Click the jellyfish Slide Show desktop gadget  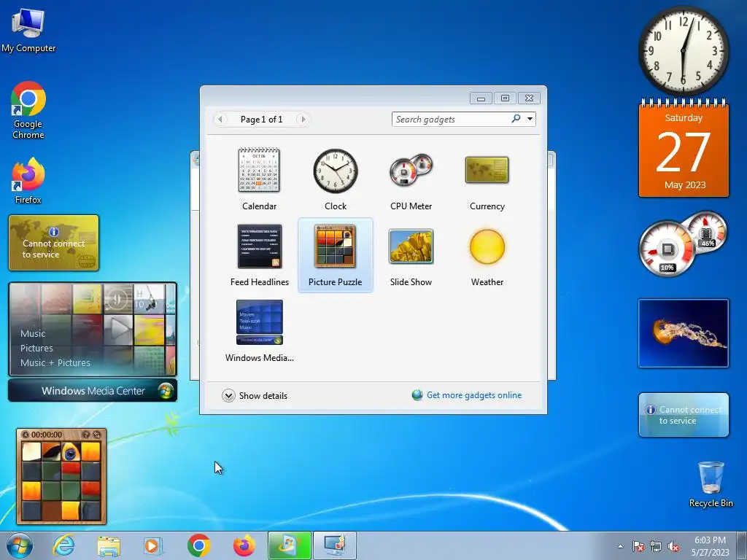click(x=684, y=333)
